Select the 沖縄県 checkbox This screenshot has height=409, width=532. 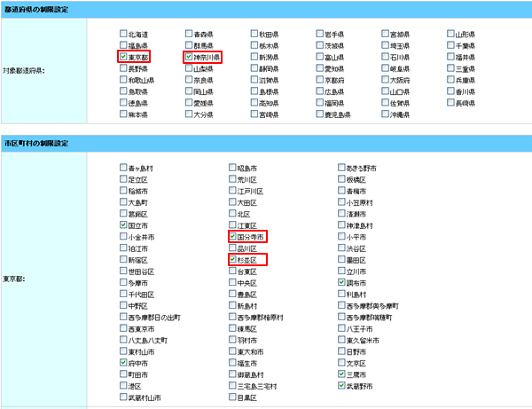pos(386,114)
